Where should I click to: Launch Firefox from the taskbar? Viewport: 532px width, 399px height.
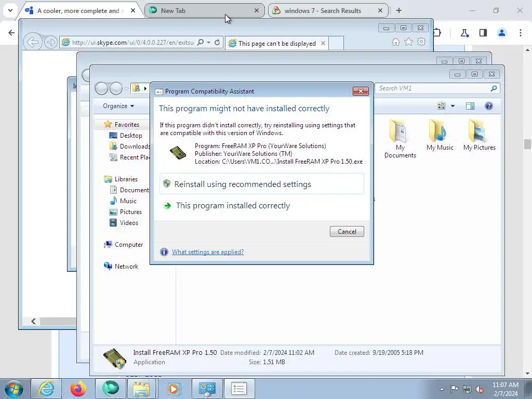(x=78, y=389)
